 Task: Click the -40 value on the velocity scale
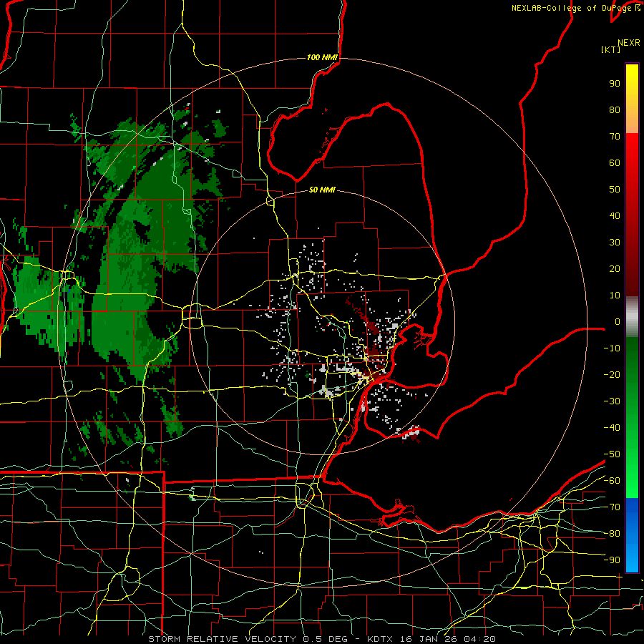(x=612, y=428)
